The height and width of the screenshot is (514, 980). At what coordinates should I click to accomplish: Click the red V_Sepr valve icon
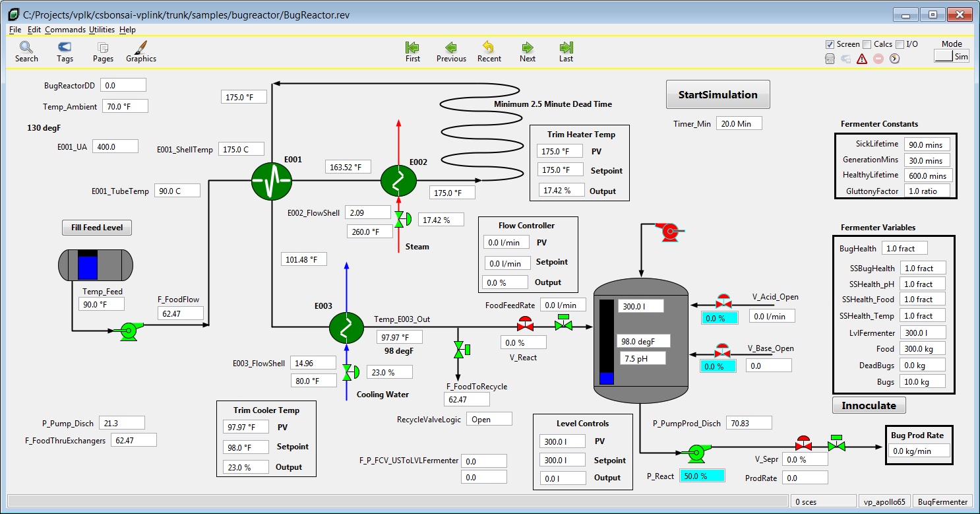(x=803, y=443)
